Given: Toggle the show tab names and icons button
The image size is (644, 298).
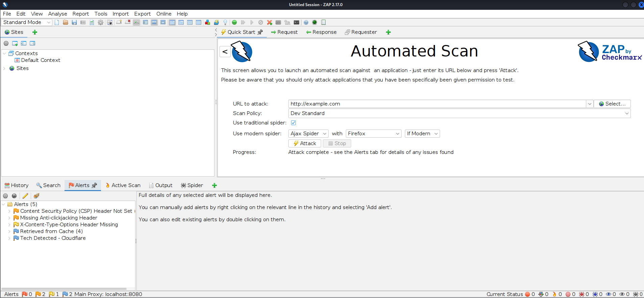Looking at the screenshot, I should pos(136,22).
